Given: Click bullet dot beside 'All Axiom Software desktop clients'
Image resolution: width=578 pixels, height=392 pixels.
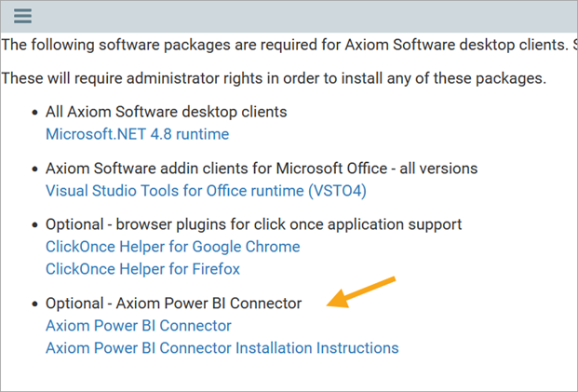Looking at the screenshot, I should 35,113.
